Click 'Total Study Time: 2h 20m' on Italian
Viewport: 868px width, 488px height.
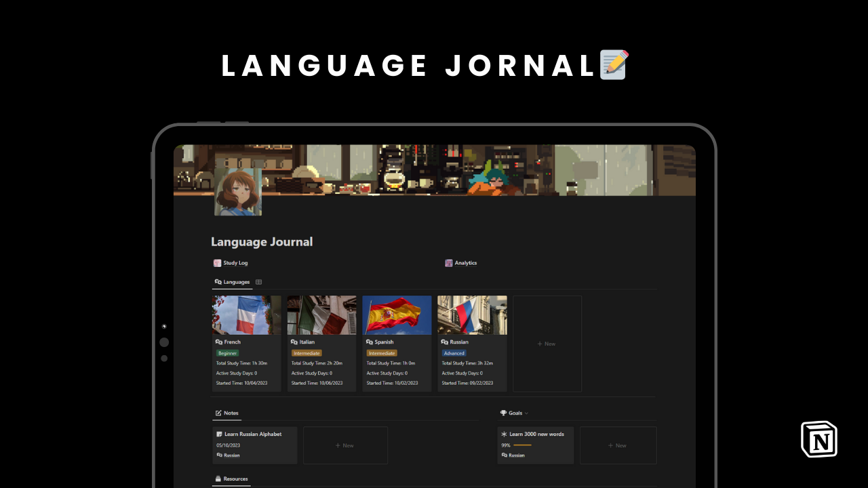pyautogui.click(x=317, y=363)
